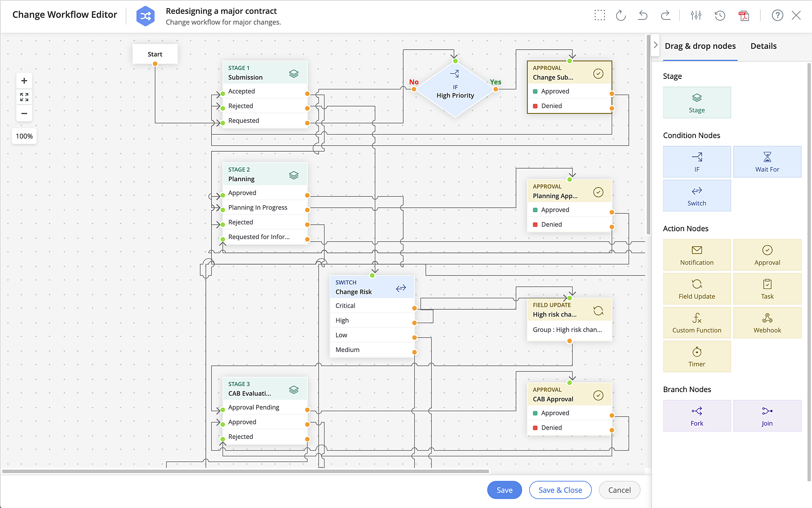Select the marquee selection tool in the toolbar

(x=600, y=15)
